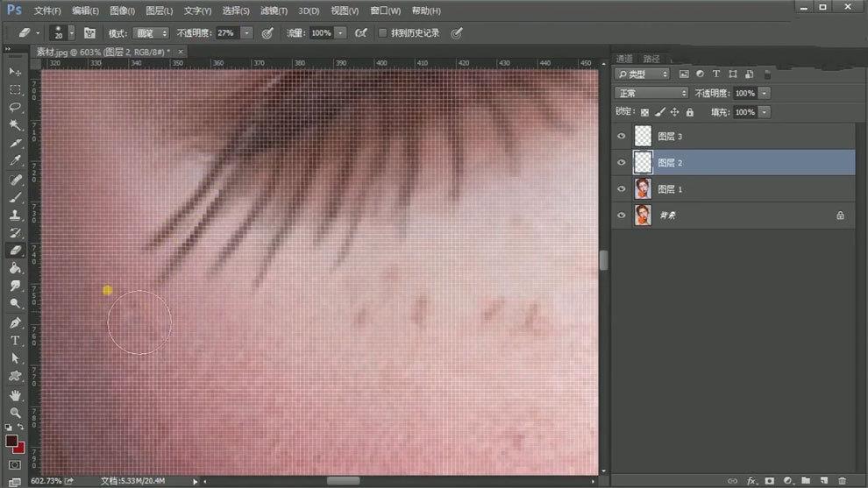Enable the 抹到历史记录 checkbox
Screen dimensions: 868x488
(383, 33)
